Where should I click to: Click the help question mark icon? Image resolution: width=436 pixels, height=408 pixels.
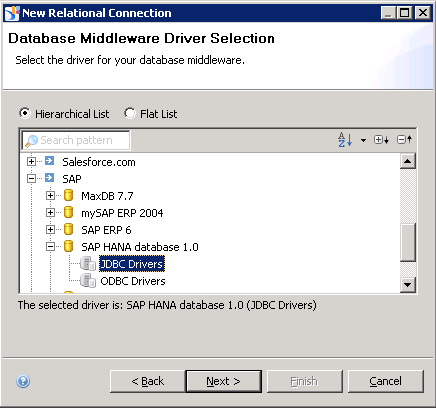pyautogui.click(x=23, y=381)
